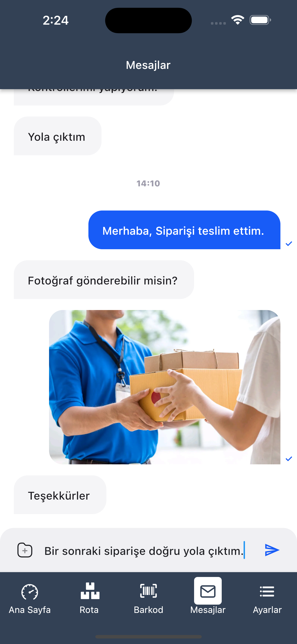
Task: Tap the read checkmark beside Merhaba message
Action: click(289, 243)
